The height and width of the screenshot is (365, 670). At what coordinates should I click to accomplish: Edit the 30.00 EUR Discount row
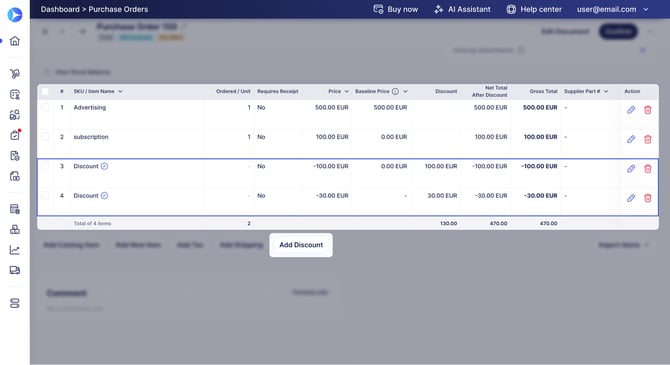631,198
